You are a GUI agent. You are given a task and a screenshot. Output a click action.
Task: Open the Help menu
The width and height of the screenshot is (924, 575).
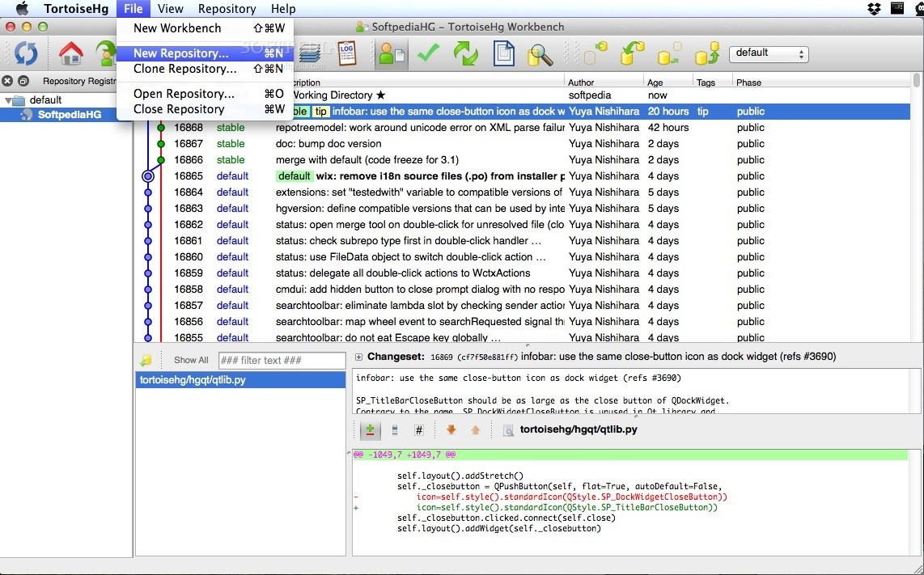(x=283, y=9)
